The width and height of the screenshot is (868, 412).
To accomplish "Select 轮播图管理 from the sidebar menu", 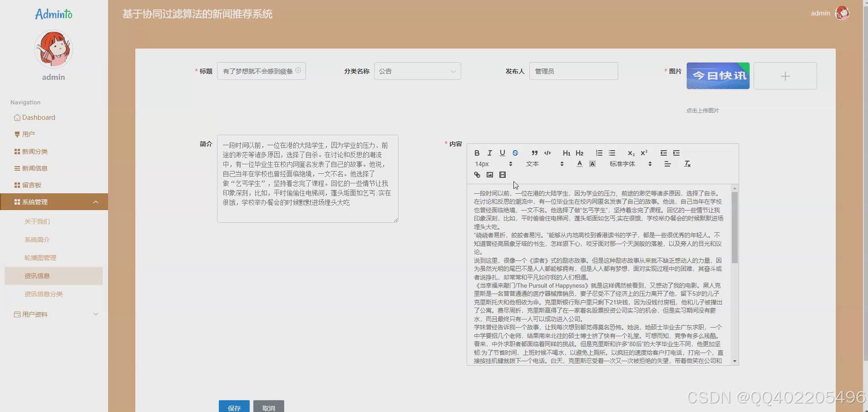I will 40,257.
